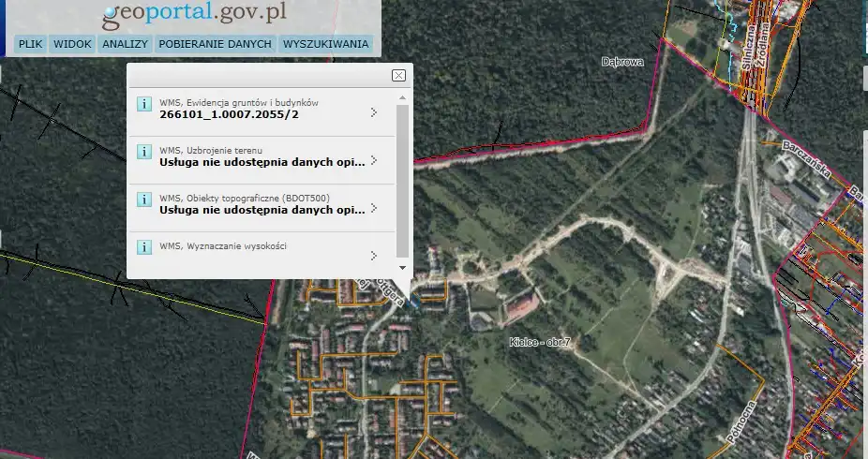
Task: Expand Ewidencja gruntów i budynków details arrow
Action: (x=373, y=112)
